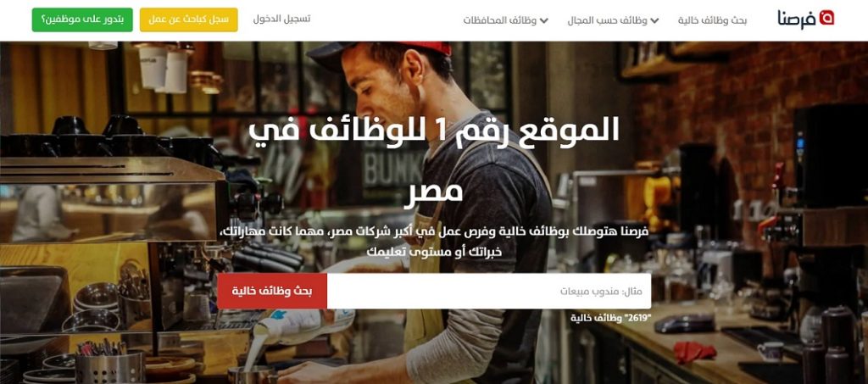Click the headline الموقع رقم 1 للوظائف في
The image size is (868, 384).
point(433,131)
